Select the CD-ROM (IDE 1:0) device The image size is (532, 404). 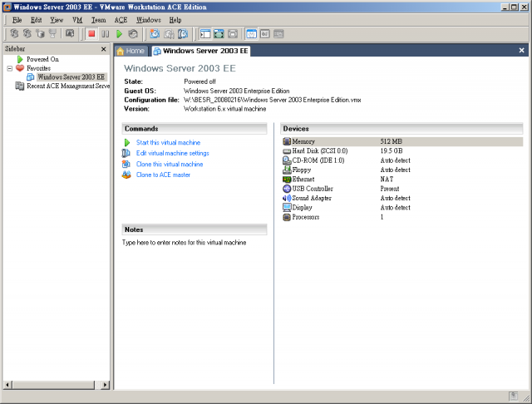401,160
